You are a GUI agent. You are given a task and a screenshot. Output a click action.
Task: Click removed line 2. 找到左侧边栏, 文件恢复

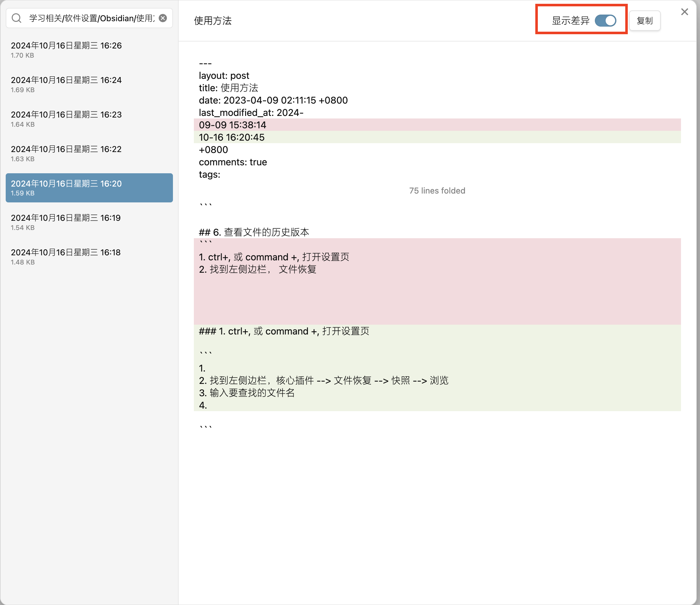point(258,269)
